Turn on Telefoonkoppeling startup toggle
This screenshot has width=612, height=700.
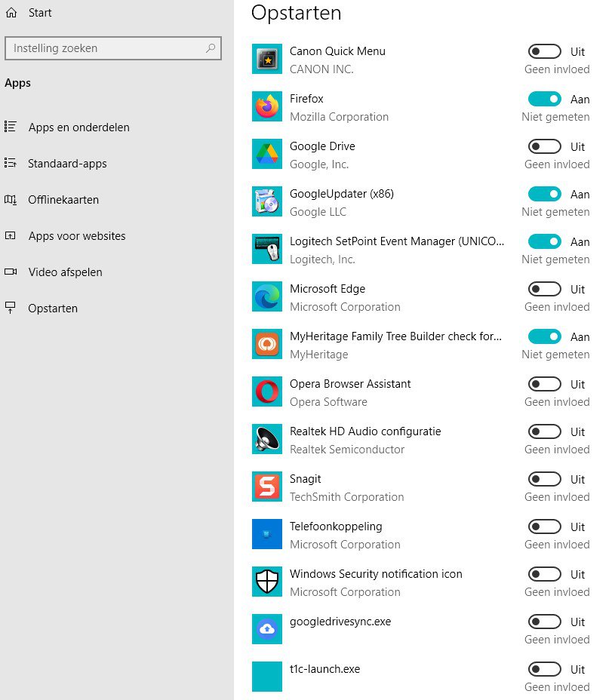[x=545, y=527]
